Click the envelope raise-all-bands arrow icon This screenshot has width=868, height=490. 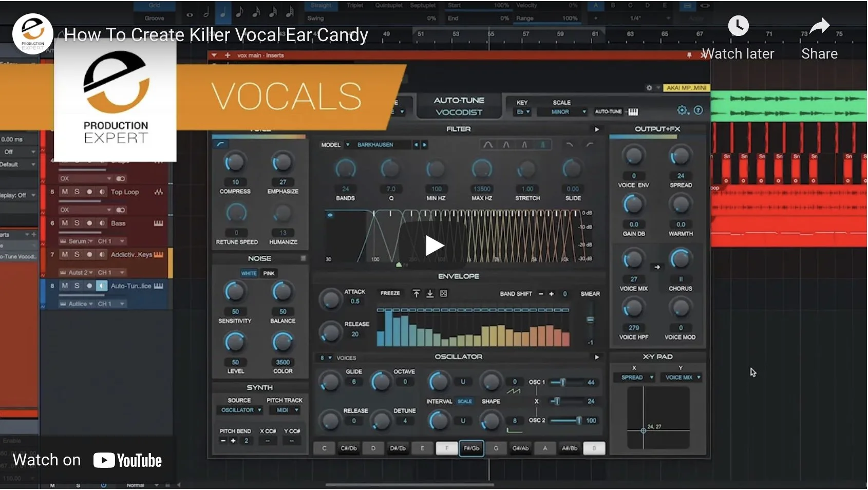point(417,293)
